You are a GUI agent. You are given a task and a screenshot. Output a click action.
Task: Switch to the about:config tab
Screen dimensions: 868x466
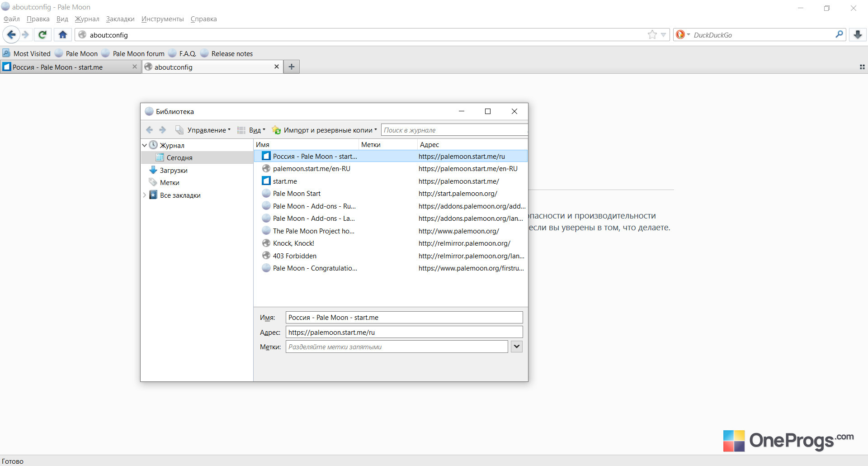tap(212, 67)
